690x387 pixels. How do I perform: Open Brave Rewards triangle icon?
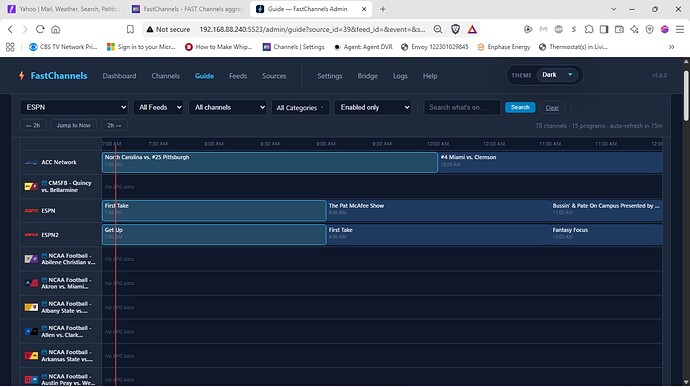click(x=472, y=29)
